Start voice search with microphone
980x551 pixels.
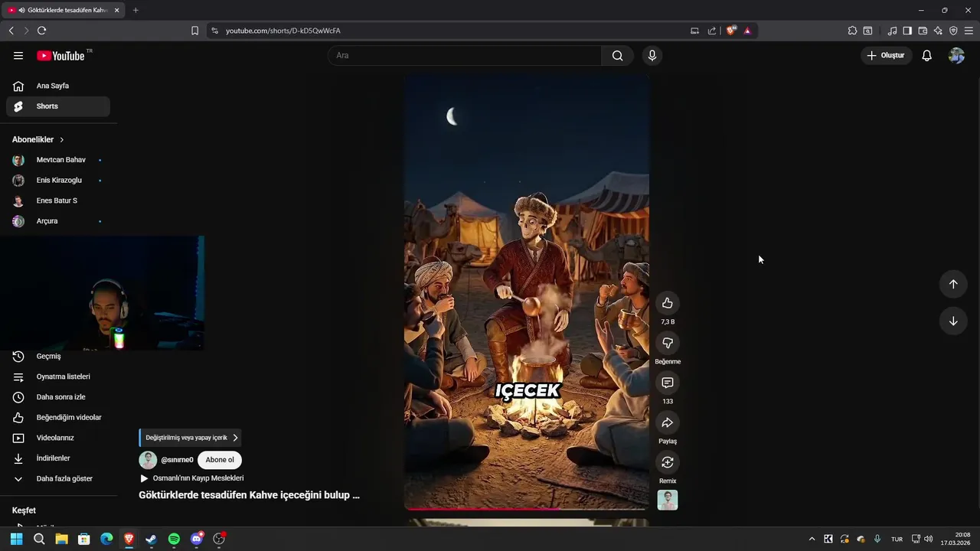click(x=652, y=55)
